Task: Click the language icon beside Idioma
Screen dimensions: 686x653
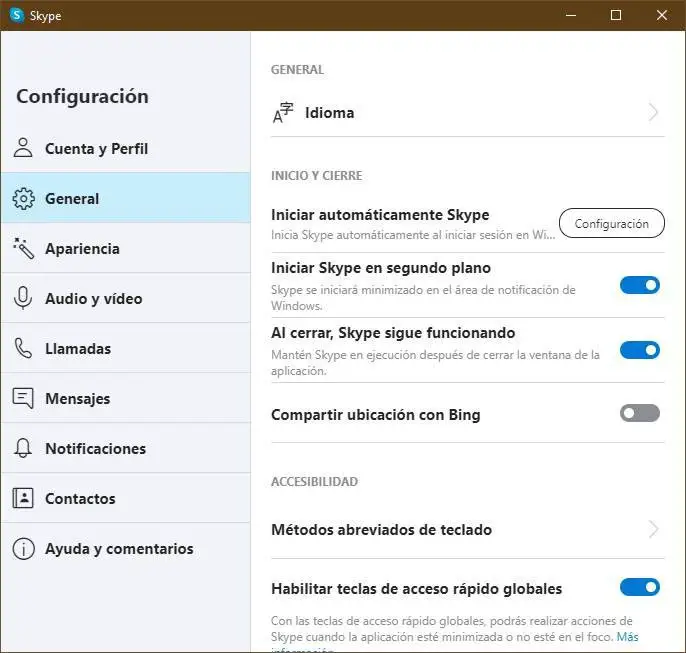Action: [283, 113]
